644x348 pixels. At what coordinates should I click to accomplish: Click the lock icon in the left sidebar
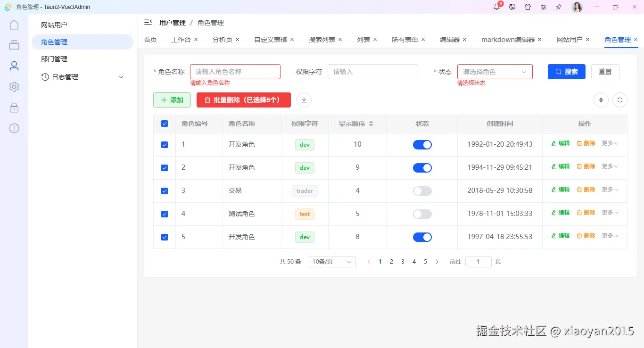[14, 107]
